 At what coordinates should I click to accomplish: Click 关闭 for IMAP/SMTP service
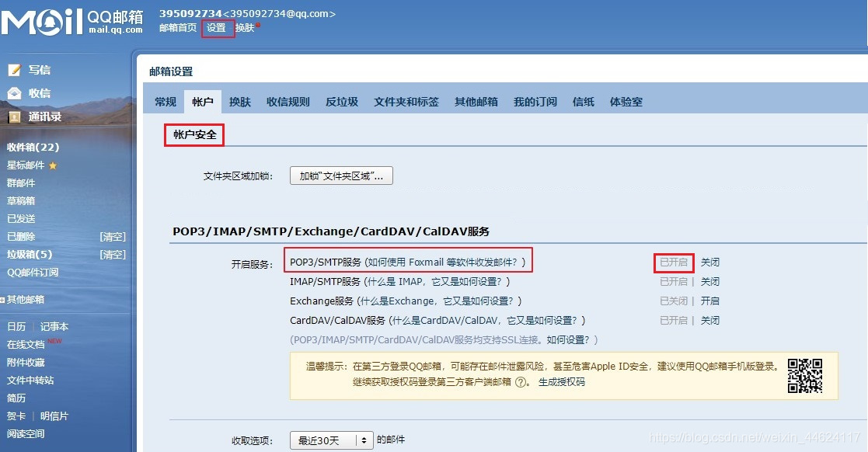tap(710, 282)
